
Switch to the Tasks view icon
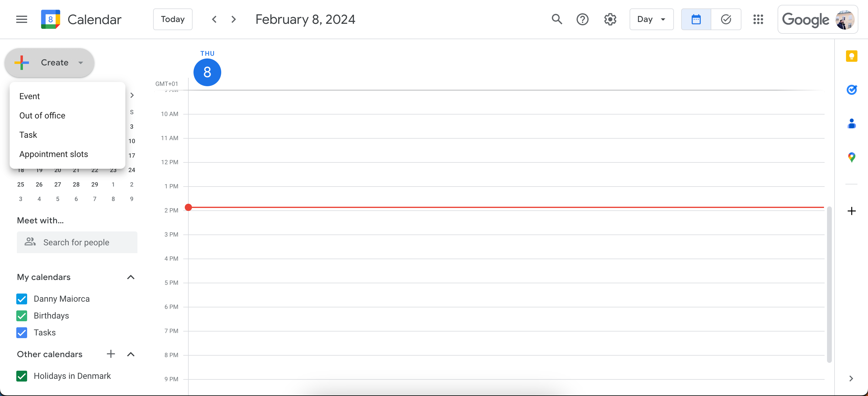pos(726,19)
